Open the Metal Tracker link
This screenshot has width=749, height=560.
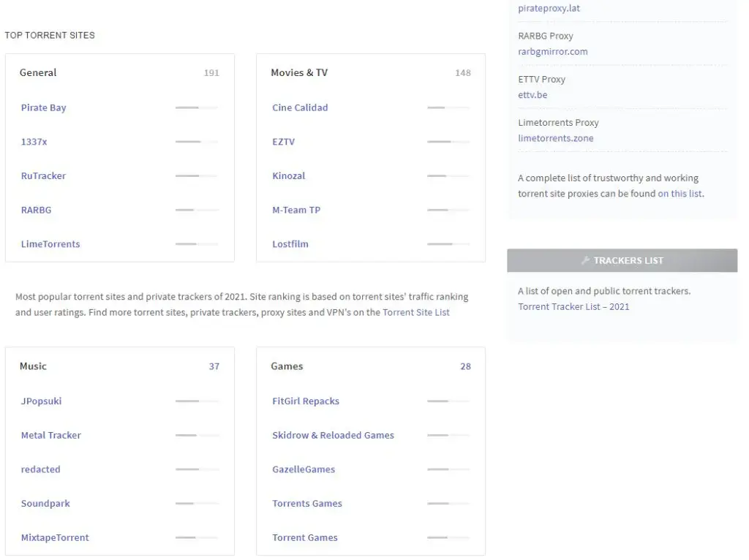pos(51,436)
